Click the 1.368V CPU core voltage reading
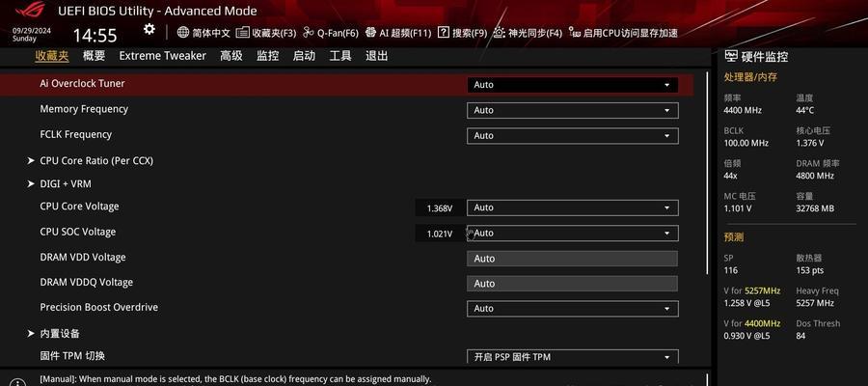The width and height of the screenshot is (868, 386). (x=440, y=208)
